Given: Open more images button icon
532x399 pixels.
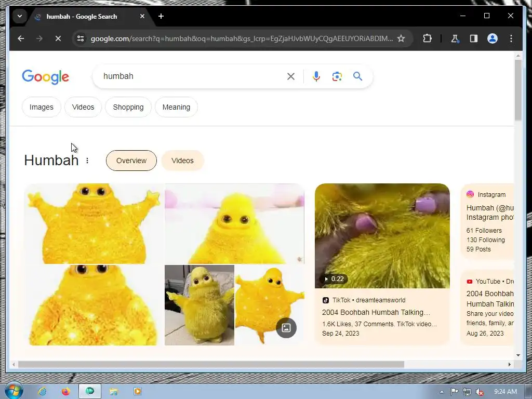Looking at the screenshot, I should pos(286,328).
